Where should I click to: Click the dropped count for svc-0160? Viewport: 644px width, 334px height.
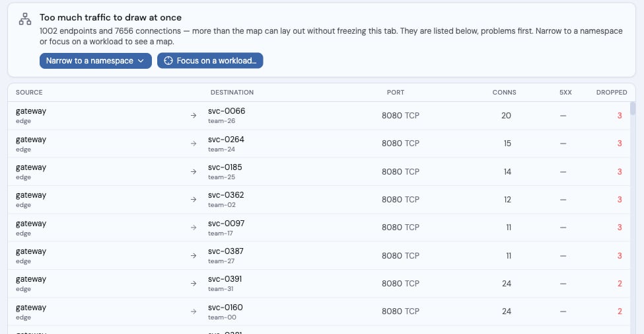(620, 312)
